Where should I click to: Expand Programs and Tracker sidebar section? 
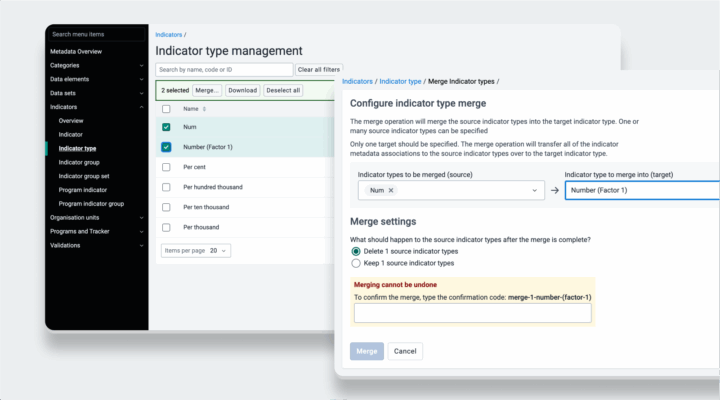(141, 231)
